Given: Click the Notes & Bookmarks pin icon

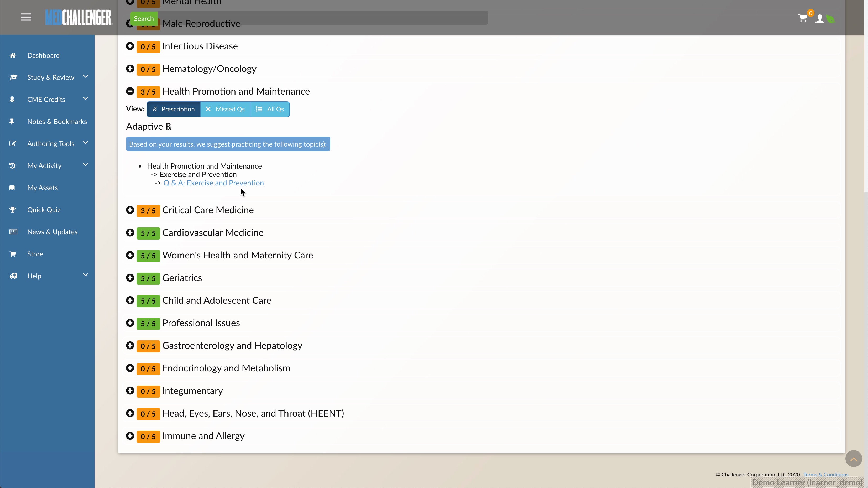Looking at the screenshot, I should 12,122.
